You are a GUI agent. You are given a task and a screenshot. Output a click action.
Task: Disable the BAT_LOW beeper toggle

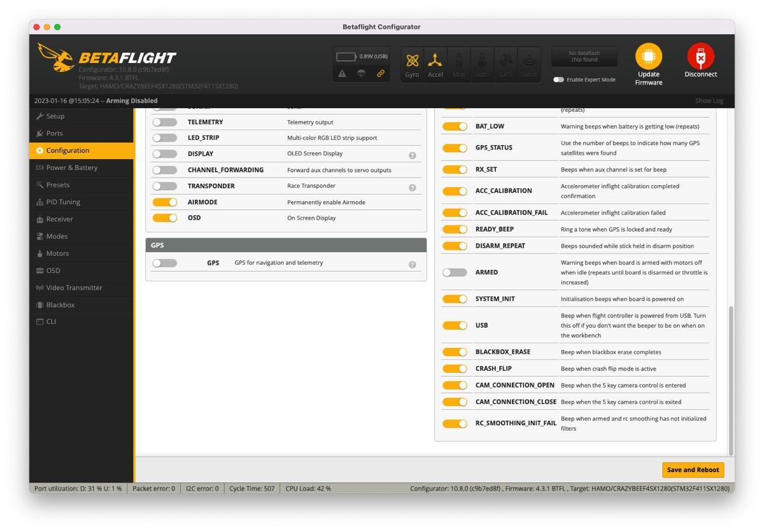[x=455, y=127]
